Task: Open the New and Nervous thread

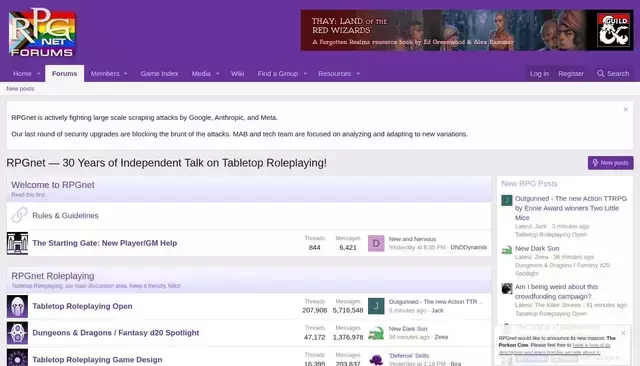Action: [412, 239]
